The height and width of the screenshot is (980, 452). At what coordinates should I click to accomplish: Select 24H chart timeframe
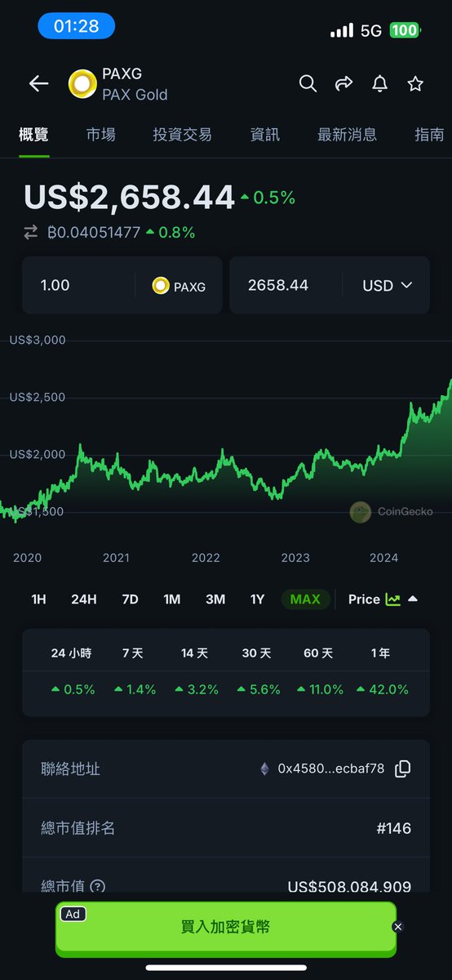[x=84, y=599]
